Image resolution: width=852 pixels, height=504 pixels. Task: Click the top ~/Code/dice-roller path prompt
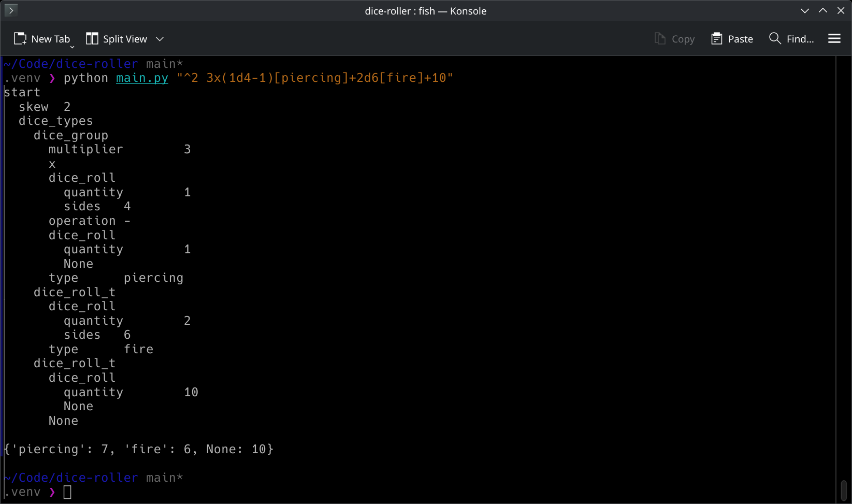[x=71, y=64]
